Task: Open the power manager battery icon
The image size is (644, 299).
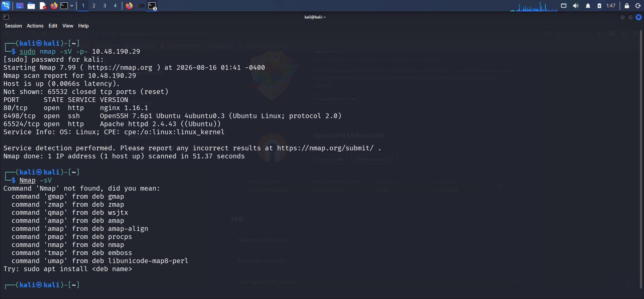Action: 599,6
